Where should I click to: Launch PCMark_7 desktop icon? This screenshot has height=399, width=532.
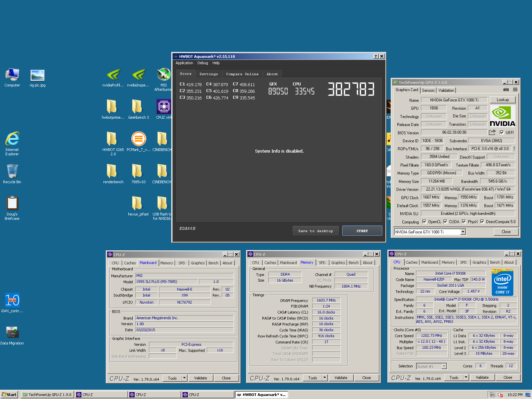coord(138,141)
